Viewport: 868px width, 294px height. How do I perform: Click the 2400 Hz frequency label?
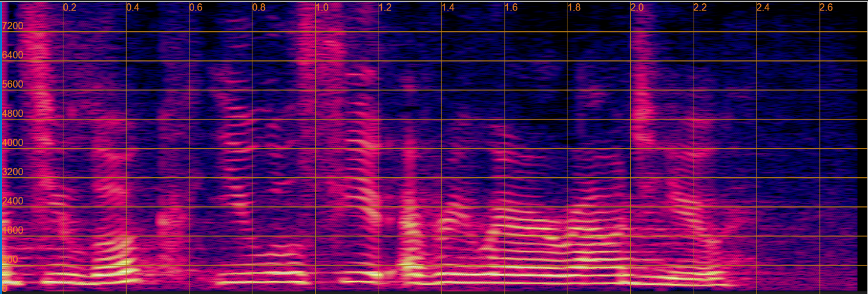(13, 201)
